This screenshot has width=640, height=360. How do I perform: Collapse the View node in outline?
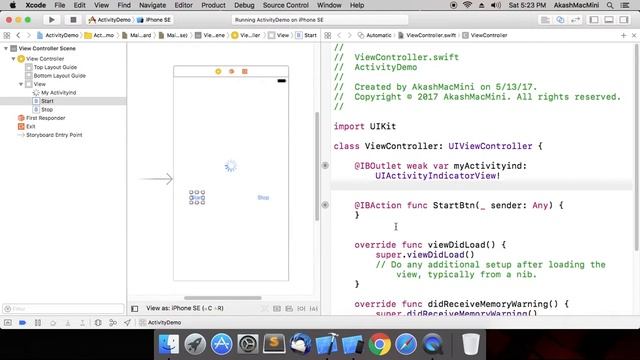(21, 84)
